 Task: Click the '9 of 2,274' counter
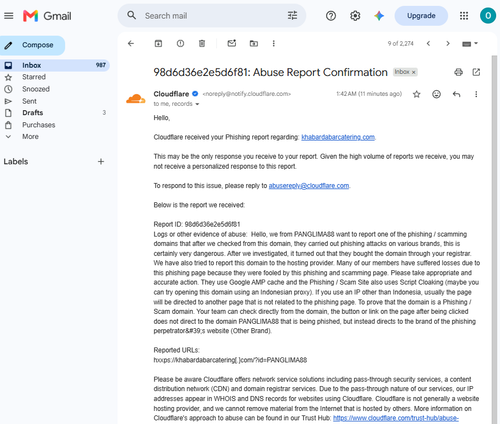click(x=400, y=44)
